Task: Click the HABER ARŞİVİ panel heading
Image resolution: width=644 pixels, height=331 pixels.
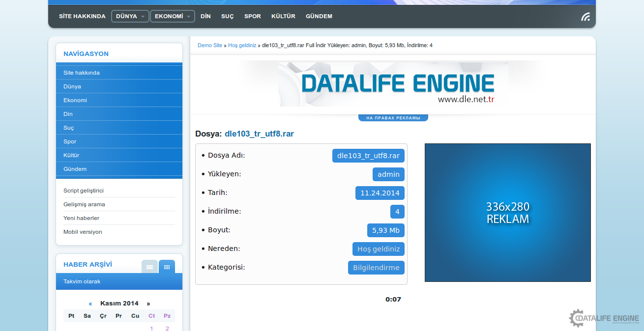Action: [x=88, y=264]
